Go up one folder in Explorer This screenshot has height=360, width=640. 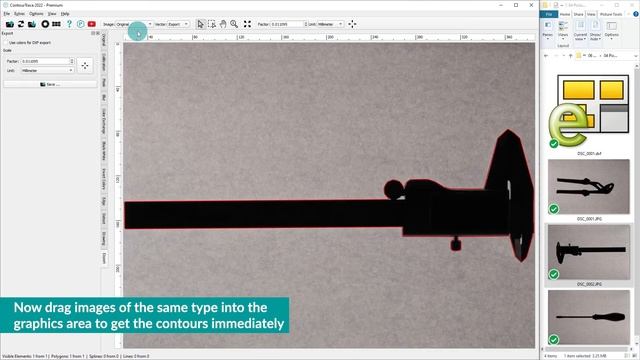tap(571, 56)
